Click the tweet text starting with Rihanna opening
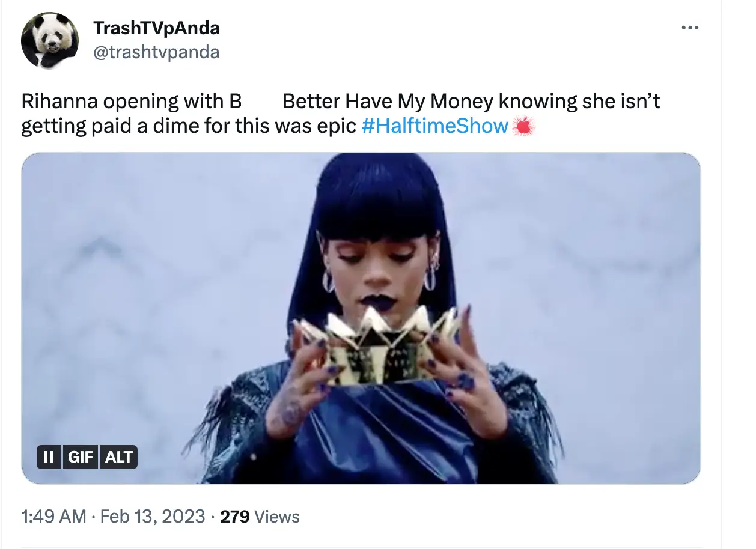 (341, 114)
